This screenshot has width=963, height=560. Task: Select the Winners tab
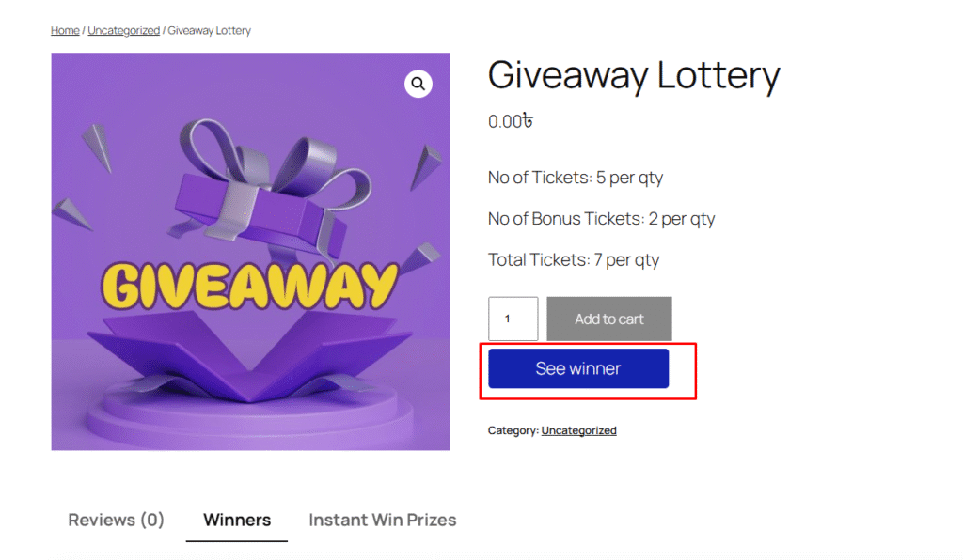[237, 520]
